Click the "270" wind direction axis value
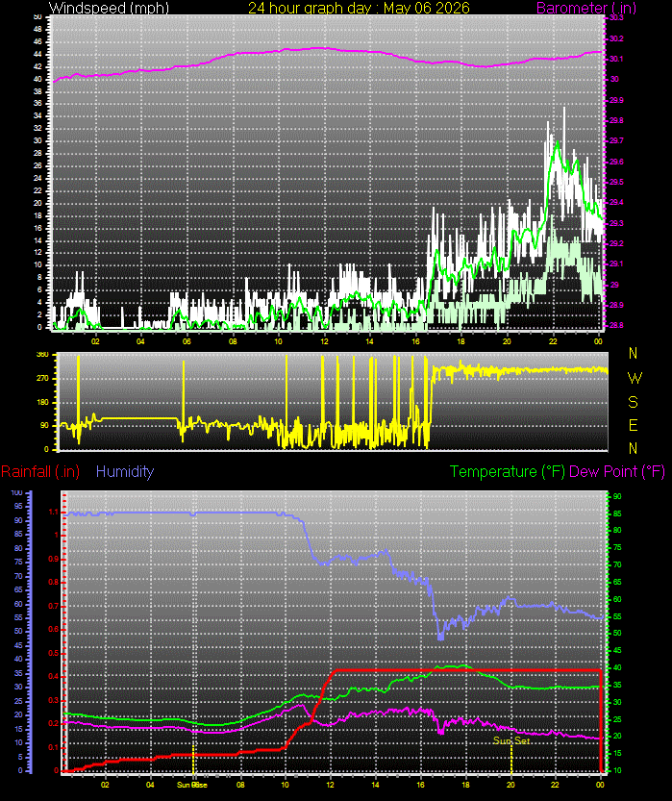 point(42,379)
